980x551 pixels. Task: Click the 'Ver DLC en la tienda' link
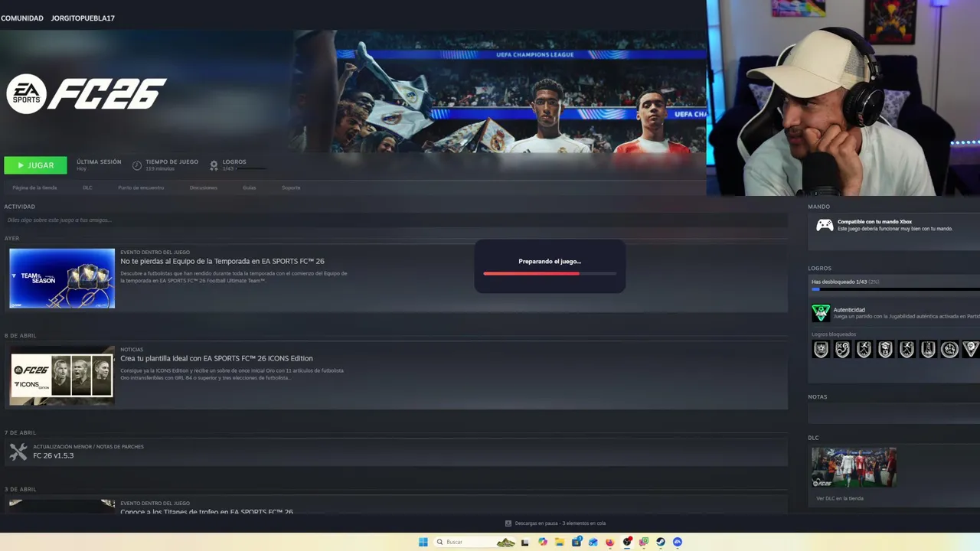tap(840, 498)
